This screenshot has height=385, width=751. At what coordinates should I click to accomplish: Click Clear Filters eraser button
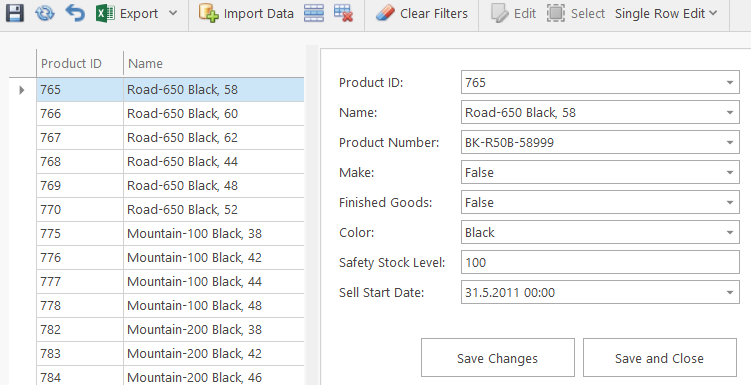[x=421, y=13]
